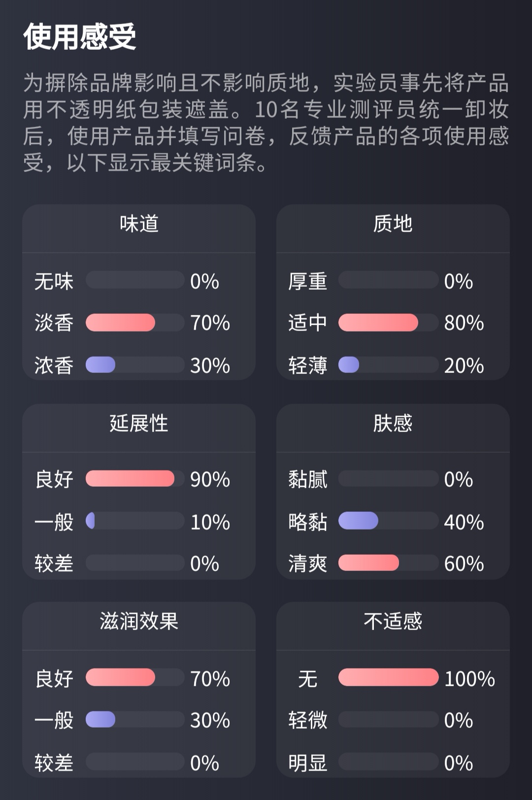Image resolution: width=532 pixels, height=800 pixels.
Task: Select the 延展性 良好 90% bar
Action: 135,479
